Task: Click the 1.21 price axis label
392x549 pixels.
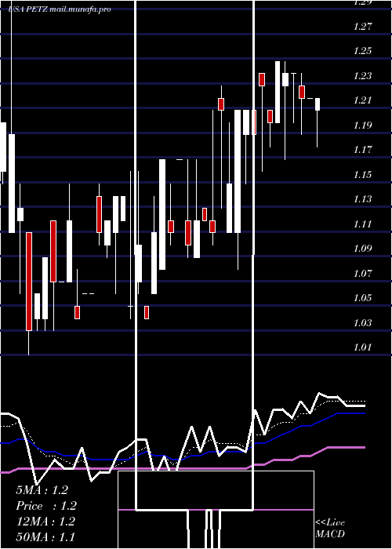Action: pos(362,100)
